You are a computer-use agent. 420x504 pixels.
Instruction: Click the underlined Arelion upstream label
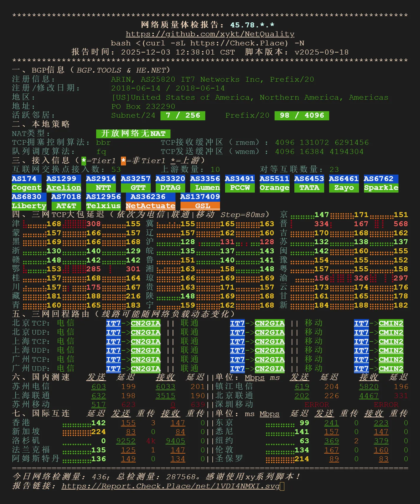[x=64, y=188]
